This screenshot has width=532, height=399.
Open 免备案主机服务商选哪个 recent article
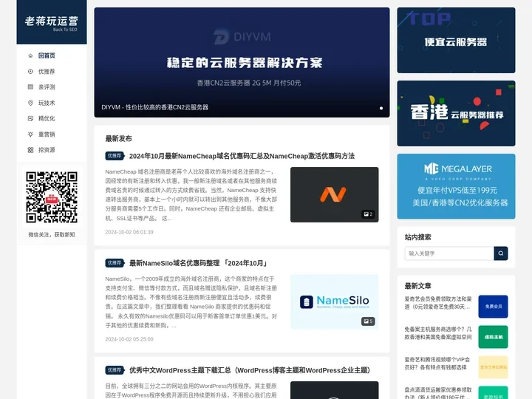point(438,333)
